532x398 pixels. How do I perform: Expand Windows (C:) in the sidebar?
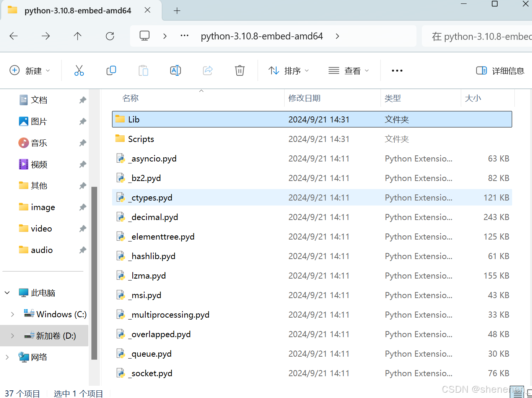coord(11,314)
